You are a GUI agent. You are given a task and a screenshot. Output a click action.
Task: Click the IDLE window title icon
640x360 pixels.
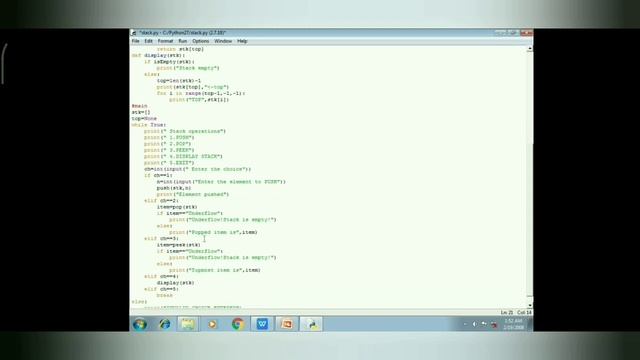pos(133,33)
